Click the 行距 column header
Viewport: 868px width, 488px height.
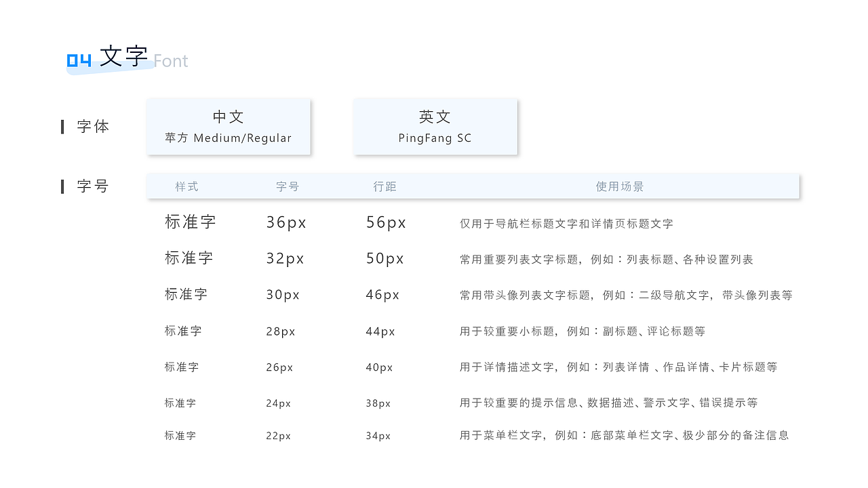(385, 186)
